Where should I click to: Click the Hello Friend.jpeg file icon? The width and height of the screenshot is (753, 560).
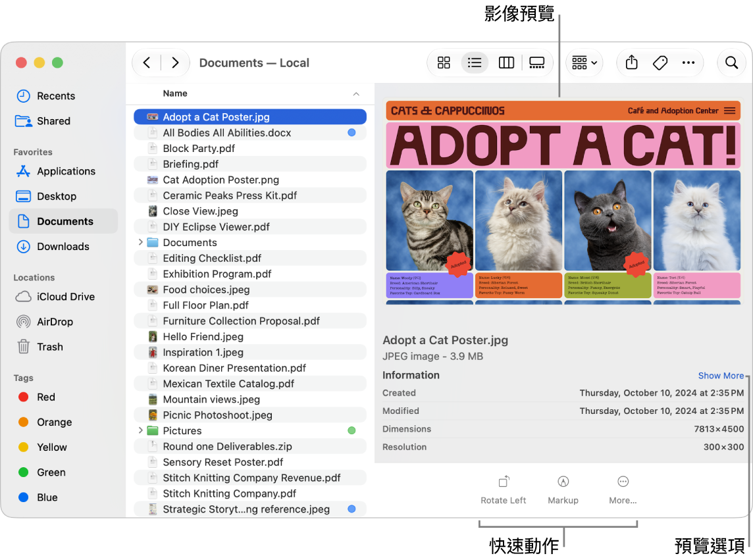pyautogui.click(x=153, y=337)
